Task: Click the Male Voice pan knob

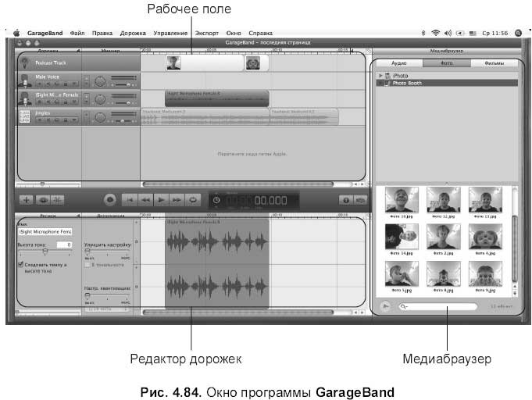Action: coord(100,81)
